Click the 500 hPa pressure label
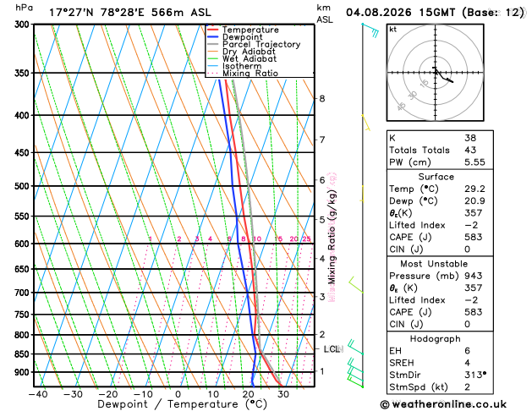532x411 pixels. [x=24, y=186]
